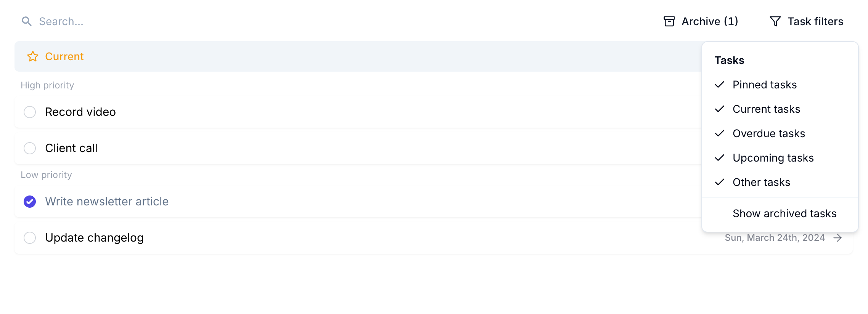The height and width of the screenshot is (314, 868).
Task: Click the star icon beside Current
Action: 33,56
